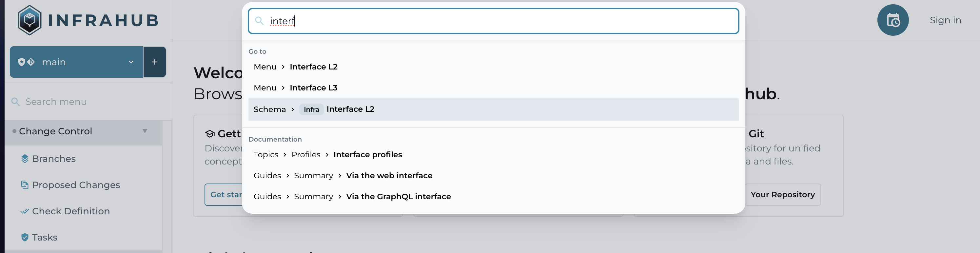The height and width of the screenshot is (253, 980).
Task: Click the magnifier icon in search bar
Action: (x=259, y=21)
